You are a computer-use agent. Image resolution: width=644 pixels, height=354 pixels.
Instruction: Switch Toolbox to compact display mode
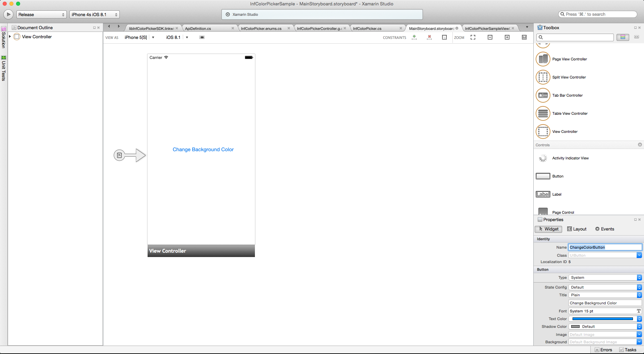click(x=637, y=37)
